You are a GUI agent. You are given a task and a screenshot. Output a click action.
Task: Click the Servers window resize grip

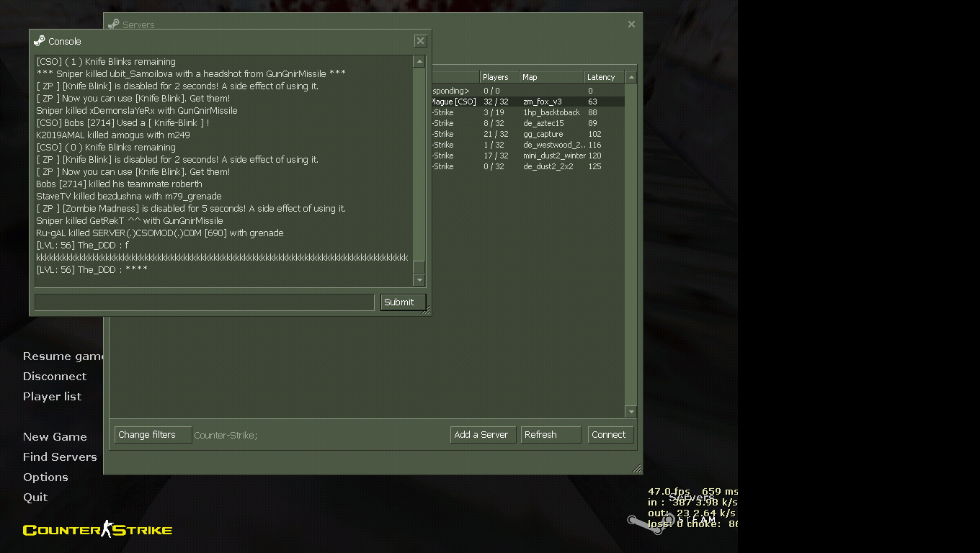636,469
